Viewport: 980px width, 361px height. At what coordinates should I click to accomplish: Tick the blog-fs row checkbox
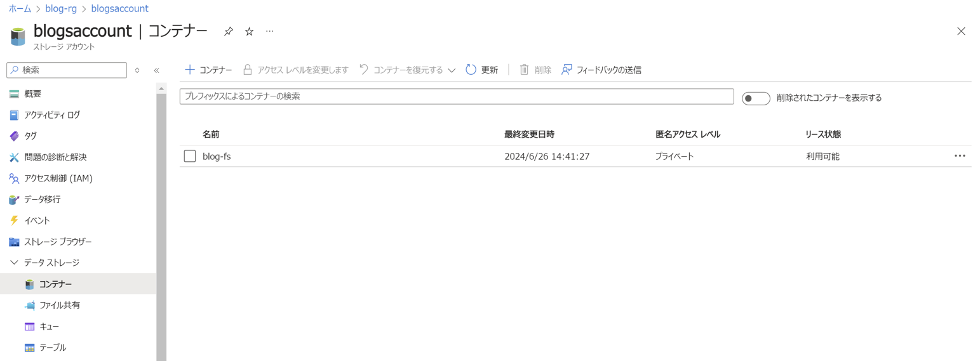[x=190, y=156]
